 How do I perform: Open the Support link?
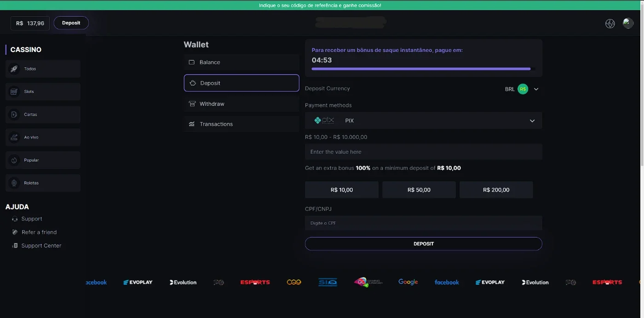pos(32,219)
